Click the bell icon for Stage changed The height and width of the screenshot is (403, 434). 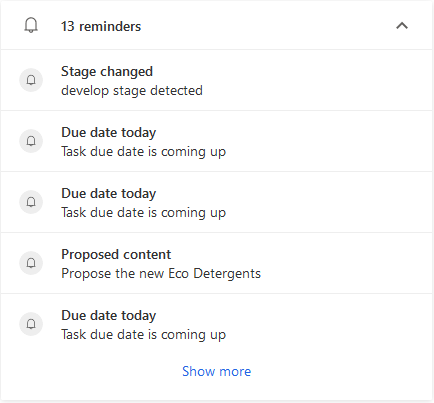(x=31, y=80)
